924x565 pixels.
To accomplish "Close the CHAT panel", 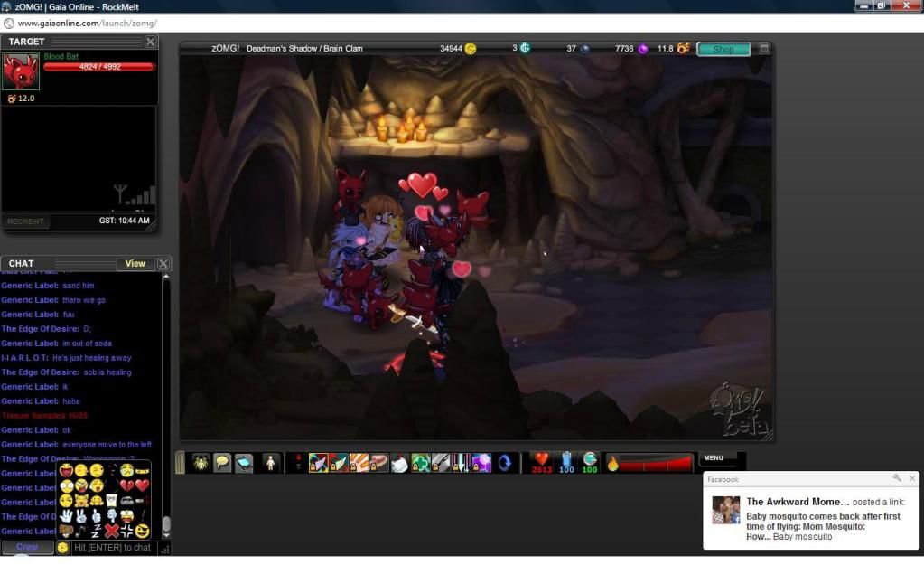I will coord(163,264).
